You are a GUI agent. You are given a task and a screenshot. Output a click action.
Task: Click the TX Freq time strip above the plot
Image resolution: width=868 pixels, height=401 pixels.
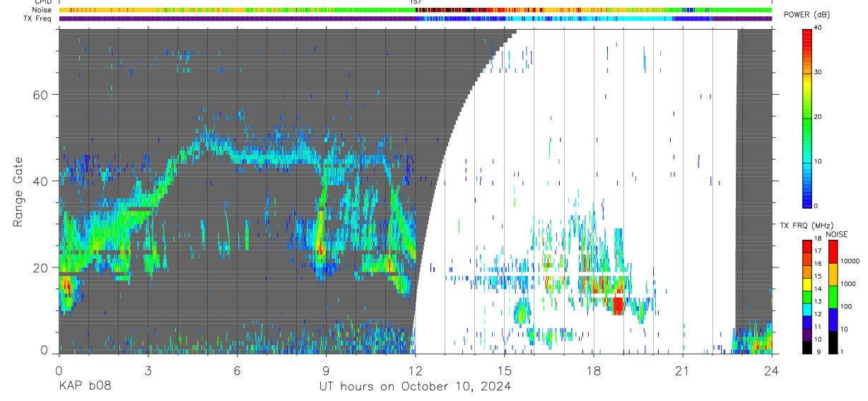click(x=415, y=19)
